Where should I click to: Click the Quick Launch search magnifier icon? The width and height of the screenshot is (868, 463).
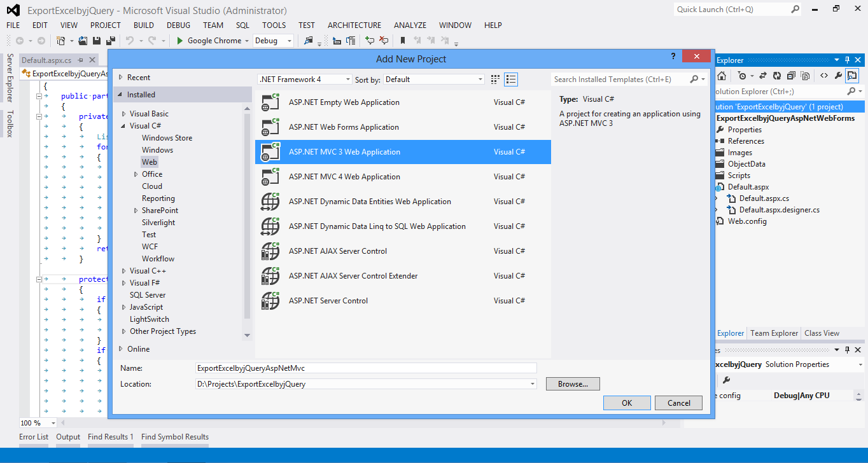coord(795,10)
